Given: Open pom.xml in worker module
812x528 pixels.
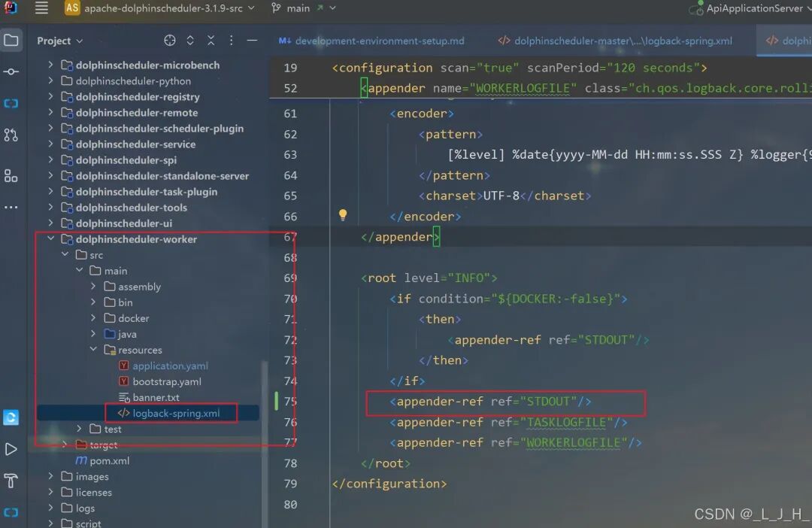Looking at the screenshot, I should (x=109, y=460).
